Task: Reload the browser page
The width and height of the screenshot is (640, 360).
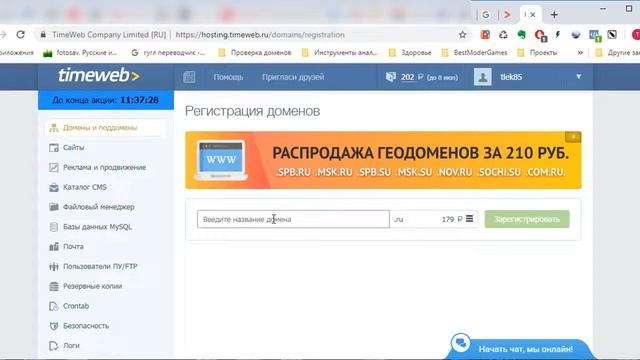Action: [x=20, y=35]
